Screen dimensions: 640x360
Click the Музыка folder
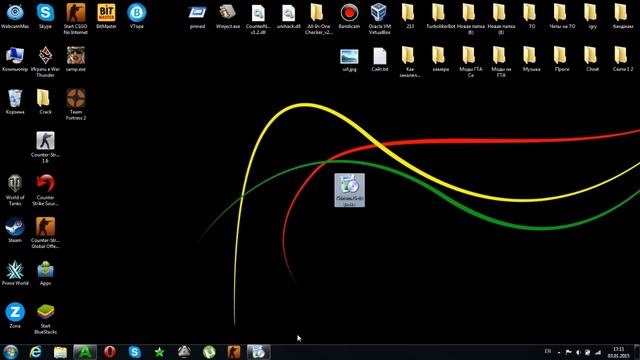(531, 59)
